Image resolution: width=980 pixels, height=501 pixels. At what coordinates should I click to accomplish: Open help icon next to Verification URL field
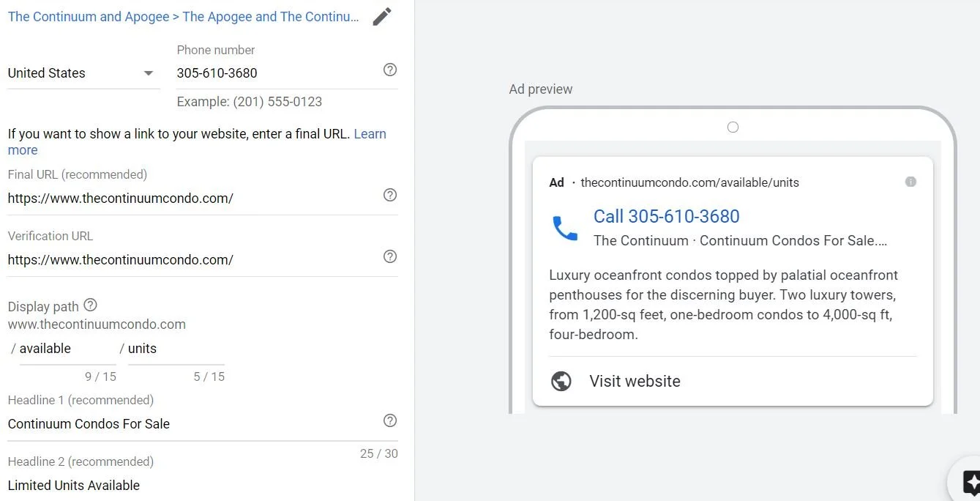point(390,256)
